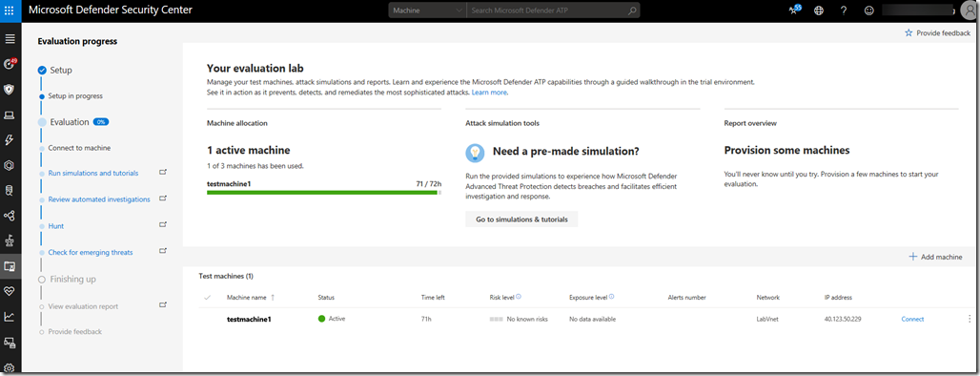980x376 pixels.
Task: Click the 0% evaluation progress badge
Action: click(101, 122)
